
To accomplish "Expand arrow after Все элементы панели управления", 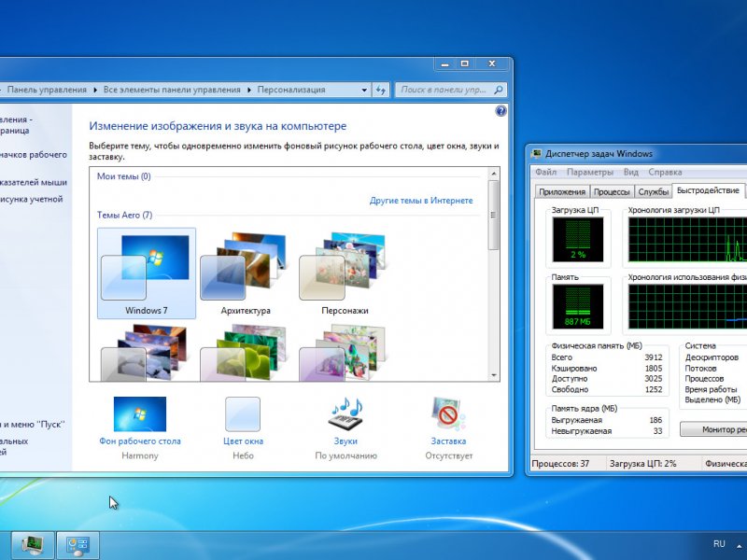I will coord(249,90).
